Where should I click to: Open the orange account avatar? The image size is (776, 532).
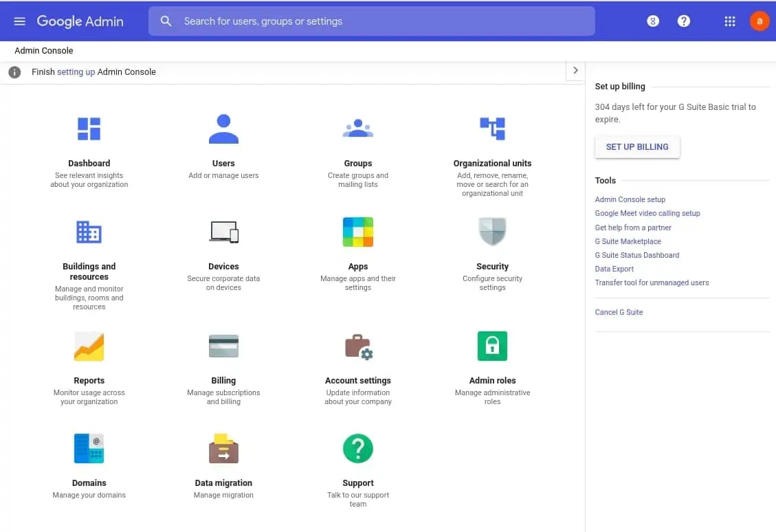click(x=760, y=21)
